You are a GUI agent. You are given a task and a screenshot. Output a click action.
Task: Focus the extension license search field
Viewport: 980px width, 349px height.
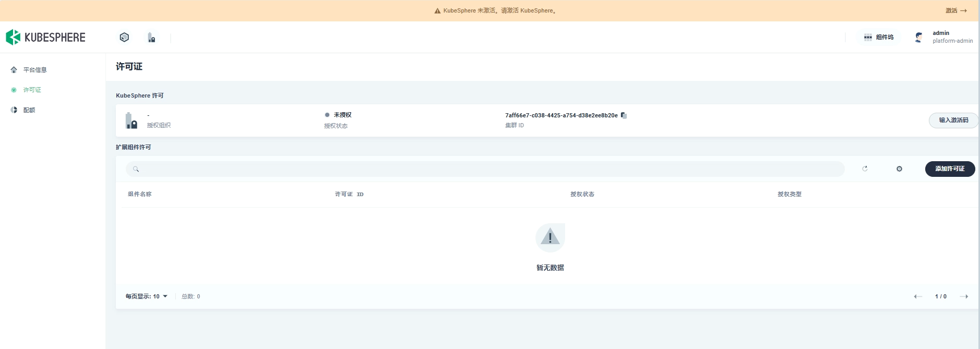point(485,169)
